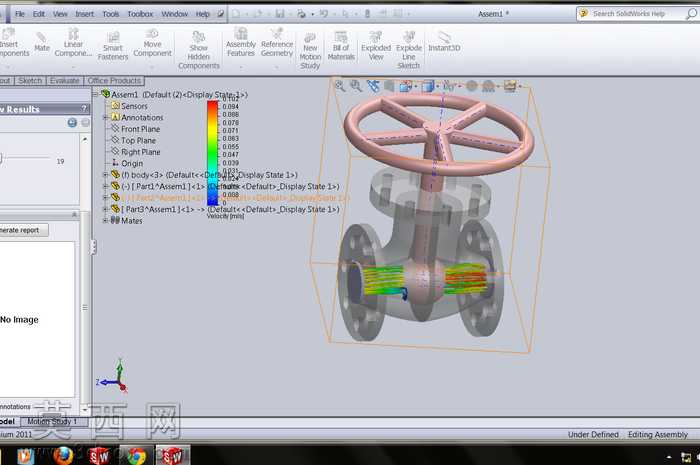Image resolution: width=700 pixels, height=465 pixels.
Task: Activate the Move Component tool
Action: 152,43
